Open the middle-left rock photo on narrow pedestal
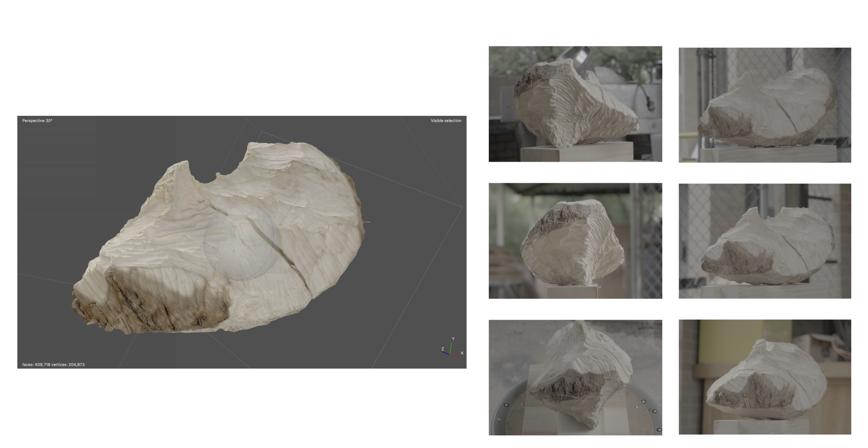The width and height of the screenshot is (868, 448). 575,241
